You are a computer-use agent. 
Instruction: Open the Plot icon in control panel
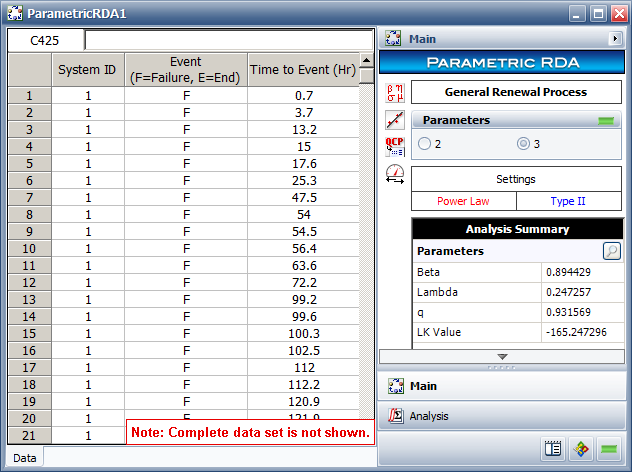click(x=394, y=119)
